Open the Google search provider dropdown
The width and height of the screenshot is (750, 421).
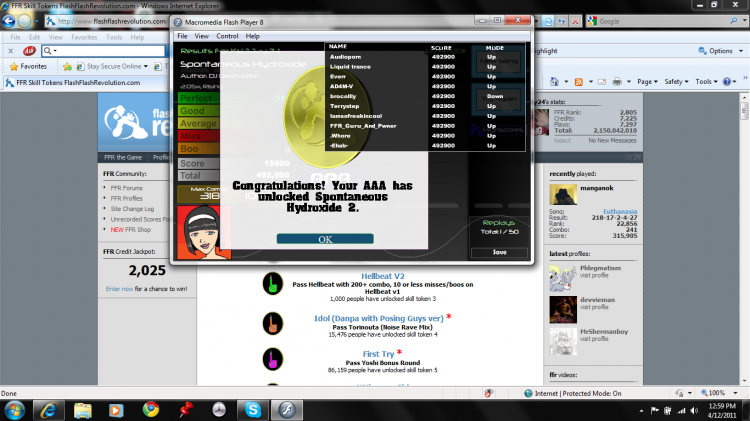[744, 21]
